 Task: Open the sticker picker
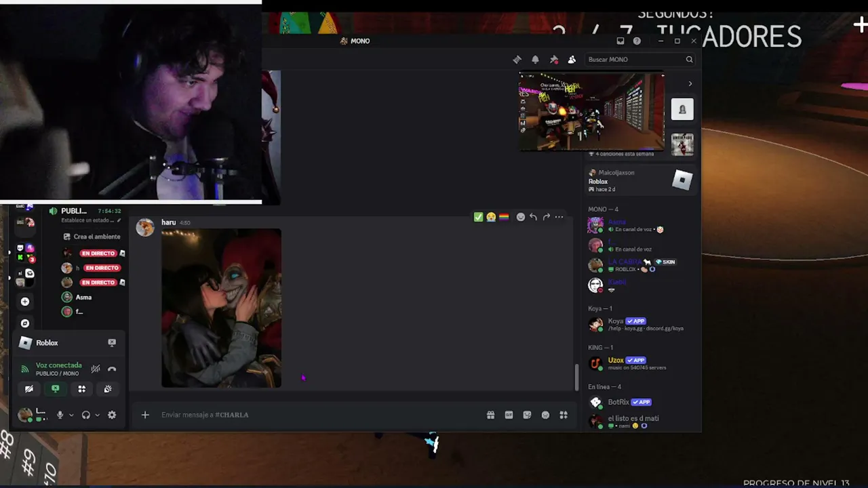point(527,415)
